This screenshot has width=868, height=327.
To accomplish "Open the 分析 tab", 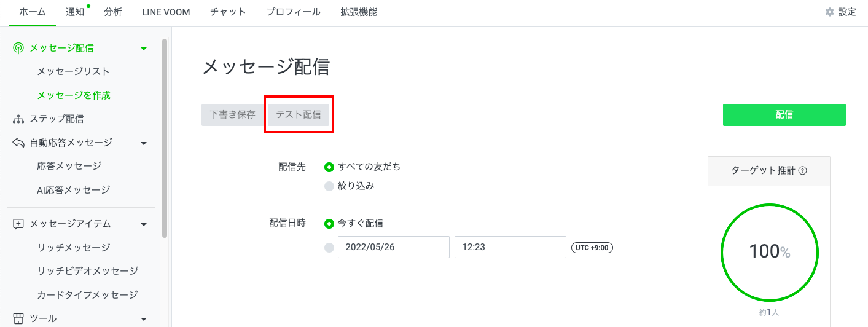I will pos(113,12).
